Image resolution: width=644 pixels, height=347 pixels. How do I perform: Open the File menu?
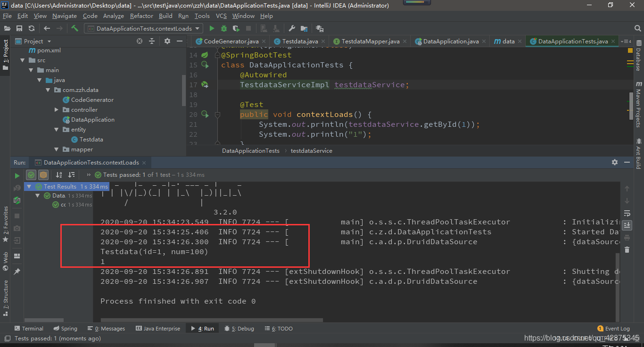[x=7, y=16]
